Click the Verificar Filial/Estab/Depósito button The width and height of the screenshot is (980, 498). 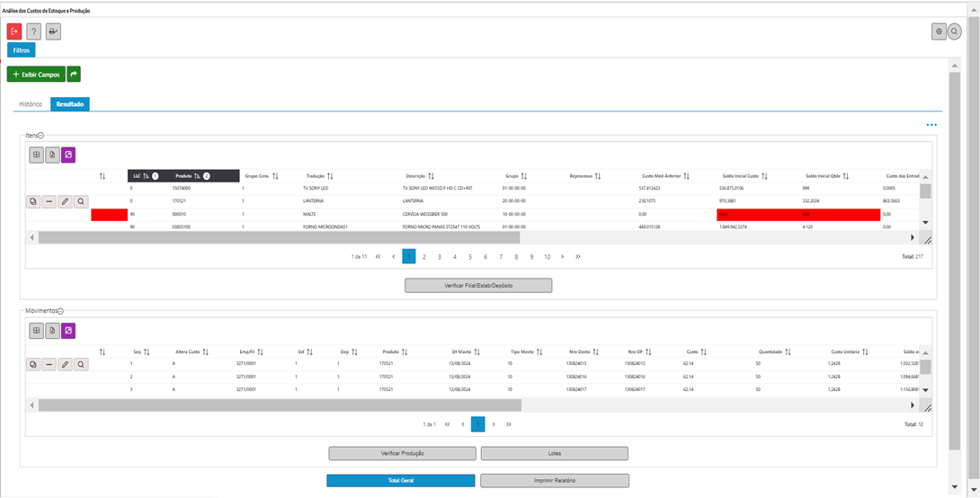tap(478, 285)
